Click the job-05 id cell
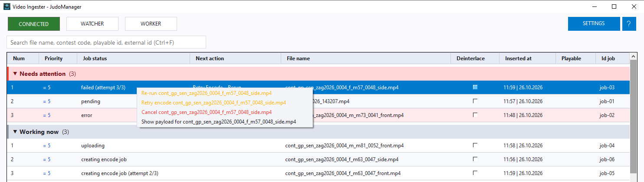The width and height of the screenshot is (644, 182). click(x=607, y=173)
